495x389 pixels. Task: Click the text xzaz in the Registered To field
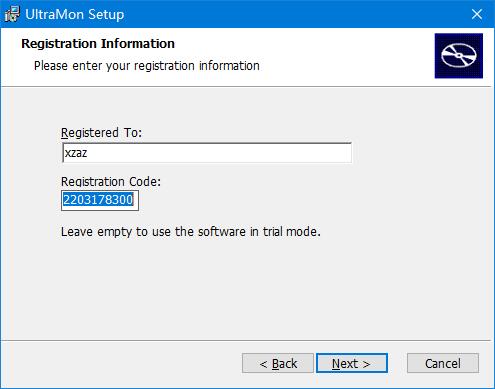(x=76, y=153)
